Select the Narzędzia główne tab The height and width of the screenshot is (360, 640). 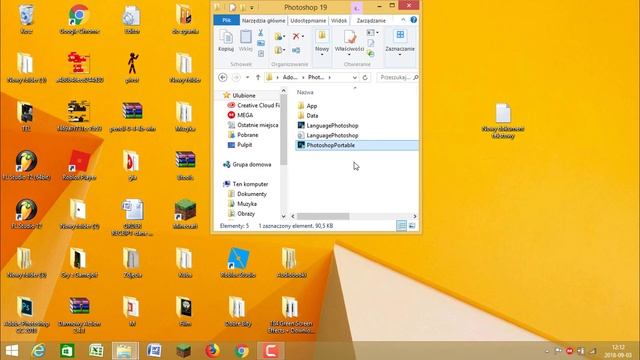click(x=264, y=20)
